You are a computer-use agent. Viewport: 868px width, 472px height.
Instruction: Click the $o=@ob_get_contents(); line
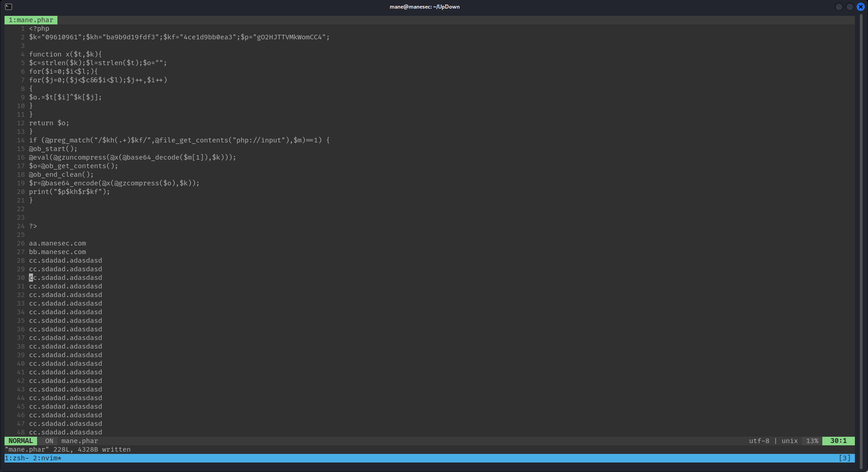[74, 166]
